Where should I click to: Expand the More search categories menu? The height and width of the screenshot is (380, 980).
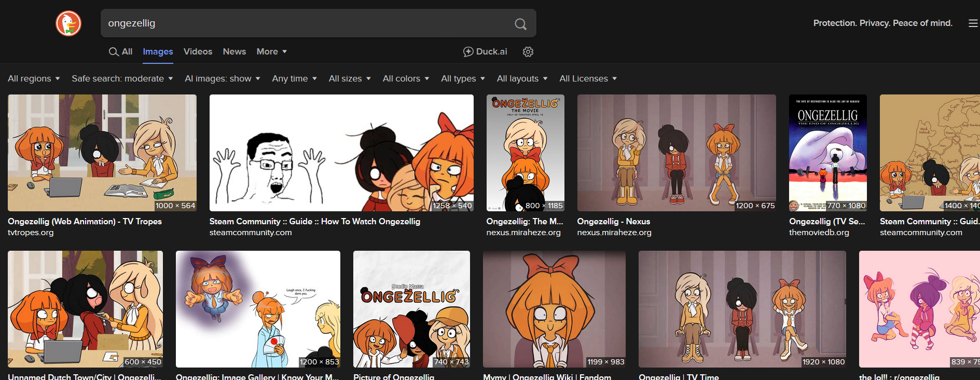271,51
